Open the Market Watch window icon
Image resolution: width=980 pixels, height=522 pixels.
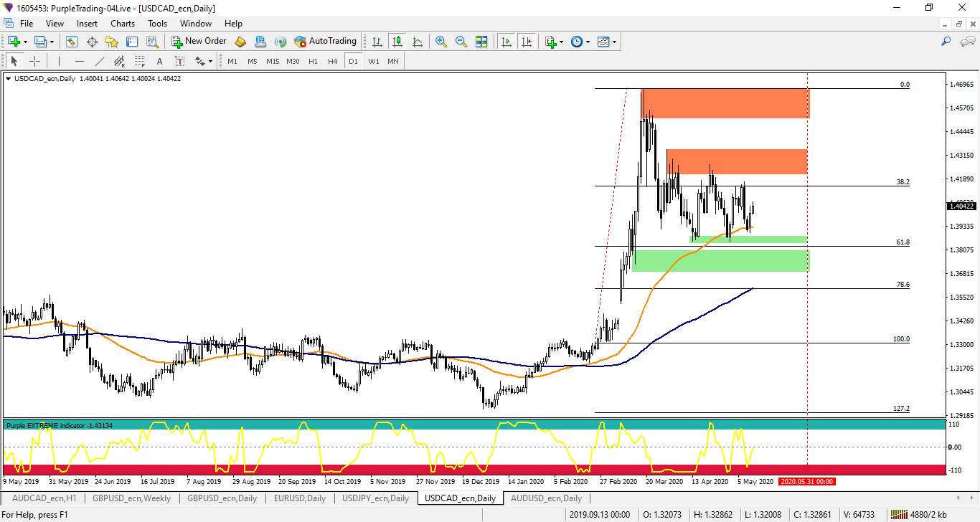[72, 42]
